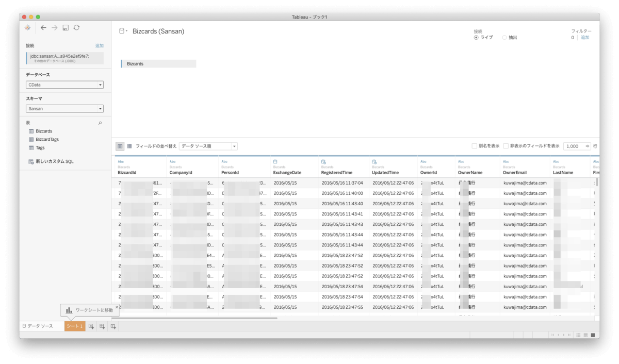Change the Abc data type of BizcardId
The height and width of the screenshot is (364, 619).
click(121, 161)
